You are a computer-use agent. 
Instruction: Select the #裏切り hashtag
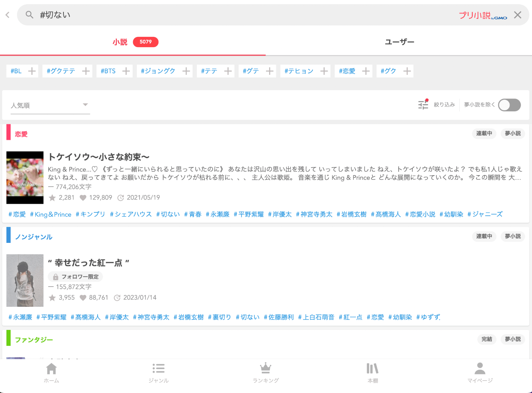pos(220,317)
